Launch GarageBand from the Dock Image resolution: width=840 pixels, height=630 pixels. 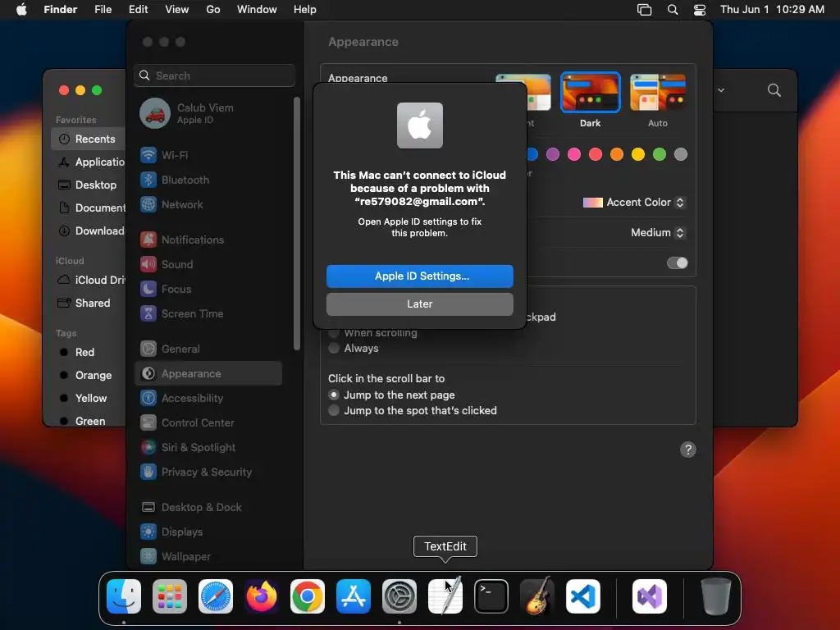537,596
